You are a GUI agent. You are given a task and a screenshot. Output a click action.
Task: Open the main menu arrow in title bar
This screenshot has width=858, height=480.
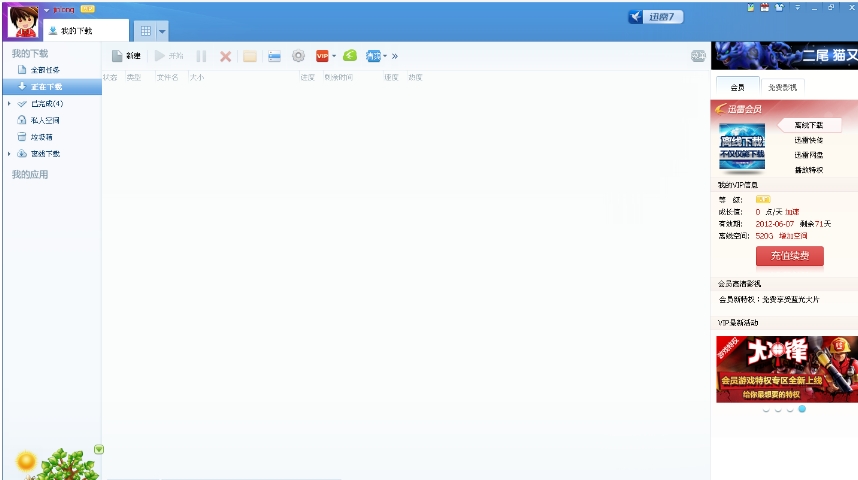pyautogui.click(x=797, y=7)
